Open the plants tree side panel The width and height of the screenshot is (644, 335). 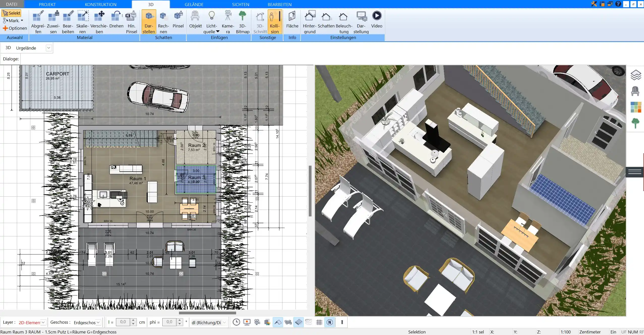[635, 123]
